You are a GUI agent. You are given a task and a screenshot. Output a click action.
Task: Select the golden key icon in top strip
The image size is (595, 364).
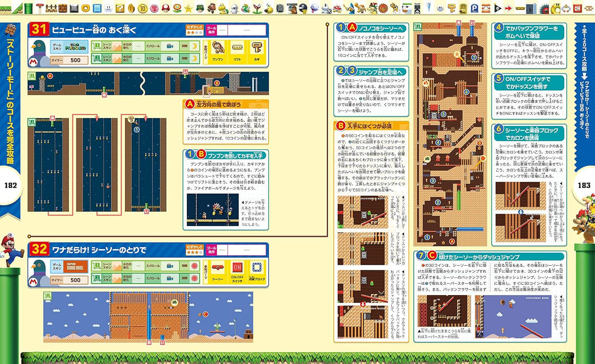452,8
